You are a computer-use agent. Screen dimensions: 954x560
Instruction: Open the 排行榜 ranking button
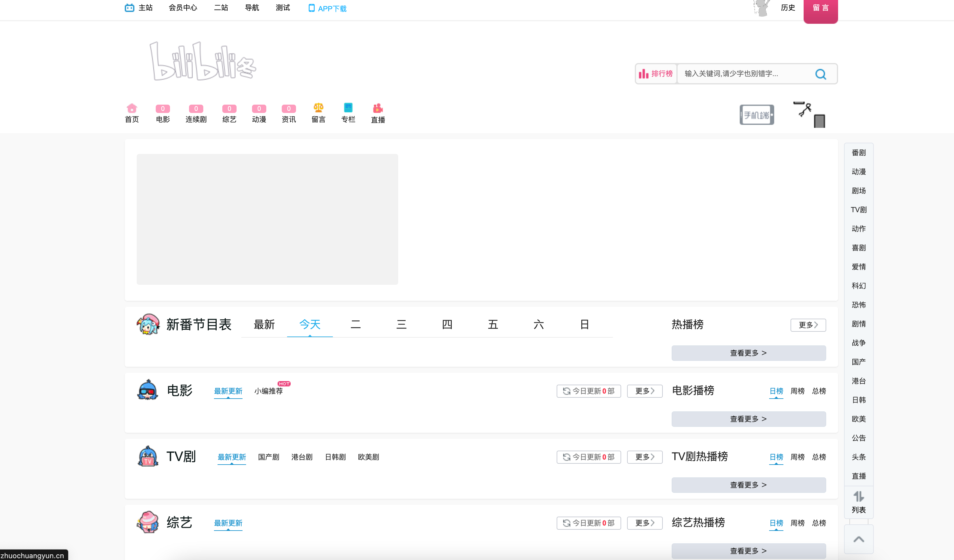[x=656, y=73]
